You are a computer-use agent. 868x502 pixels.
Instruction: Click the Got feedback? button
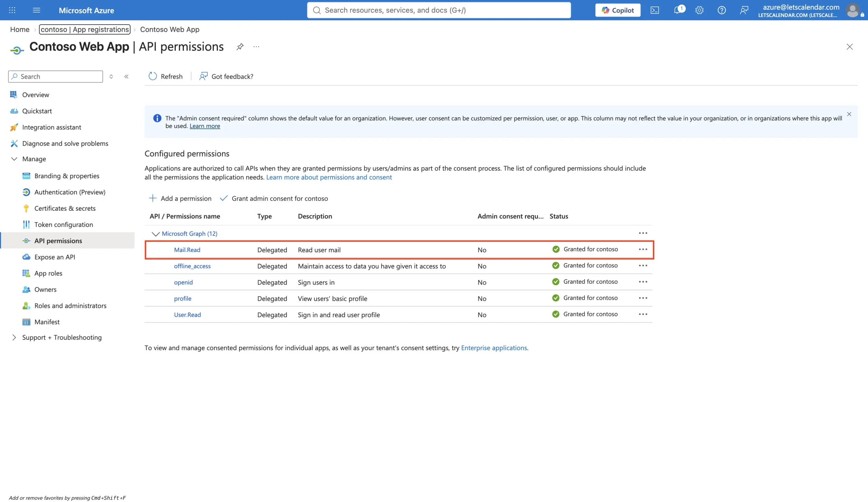[226, 76]
